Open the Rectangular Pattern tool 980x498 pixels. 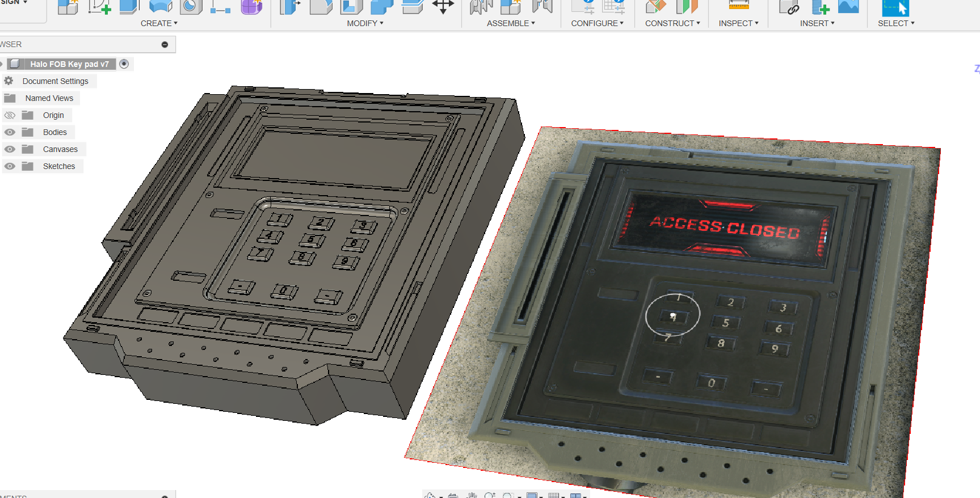pyautogui.click(x=220, y=7)
